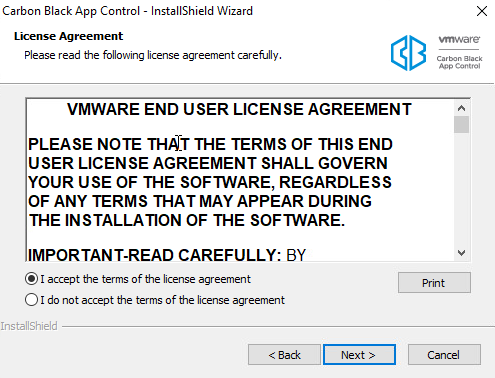Click the InstallShield label at bottom
This screenshot has height=378, width=495.
pyautogui.click(x=29, y=326)
